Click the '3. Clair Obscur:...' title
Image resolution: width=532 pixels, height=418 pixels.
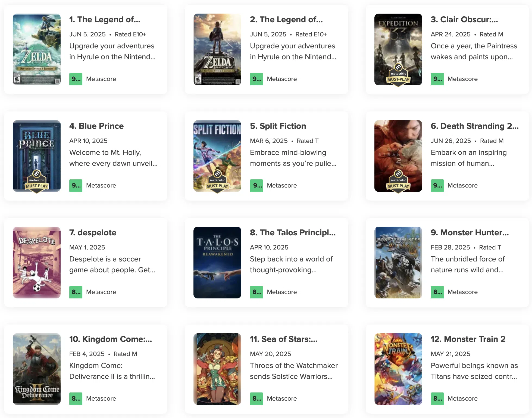point(464,20)
